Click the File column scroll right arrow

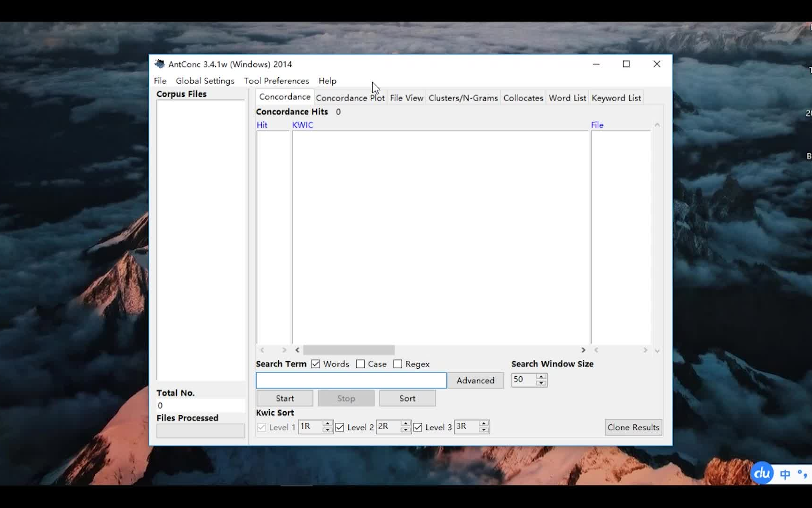pos(645,350)
